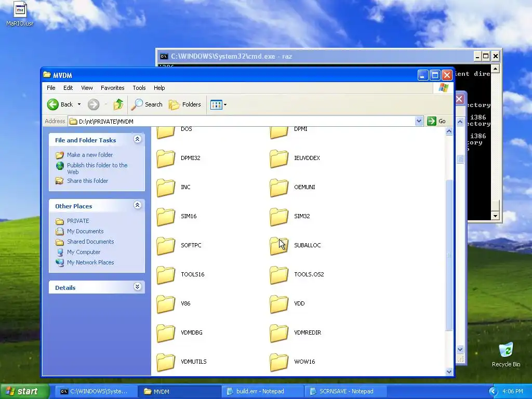The image size is (532, 399).
Task: Select the VDMREDIR folder icon
Action: tap(279, 333)
